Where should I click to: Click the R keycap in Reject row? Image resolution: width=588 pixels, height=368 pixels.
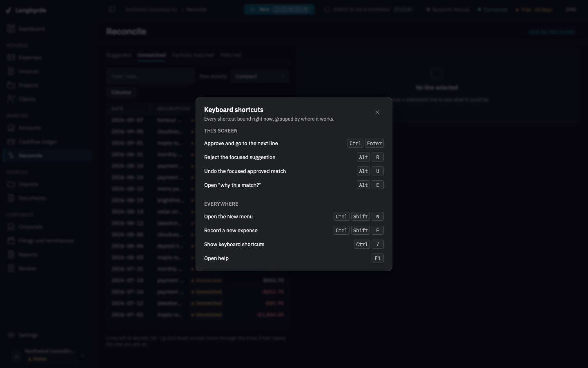pyautogui.click(x=378, y=157)
